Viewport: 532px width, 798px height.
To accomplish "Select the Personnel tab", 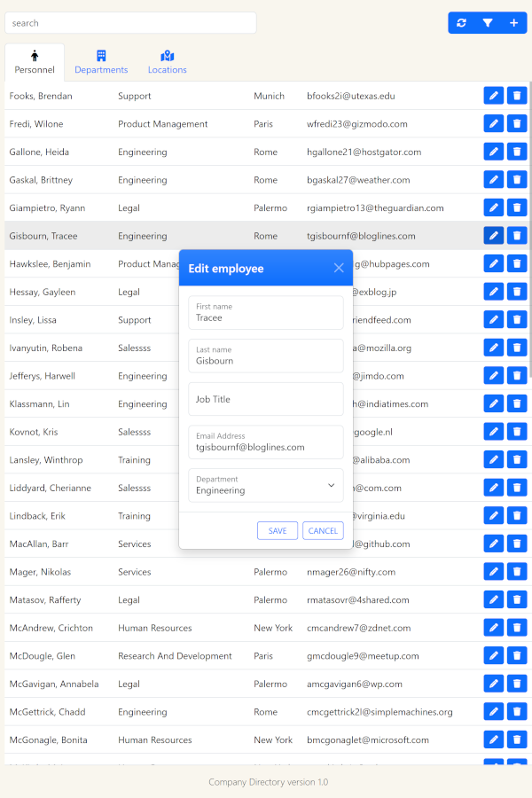I will tap(35, 62).
